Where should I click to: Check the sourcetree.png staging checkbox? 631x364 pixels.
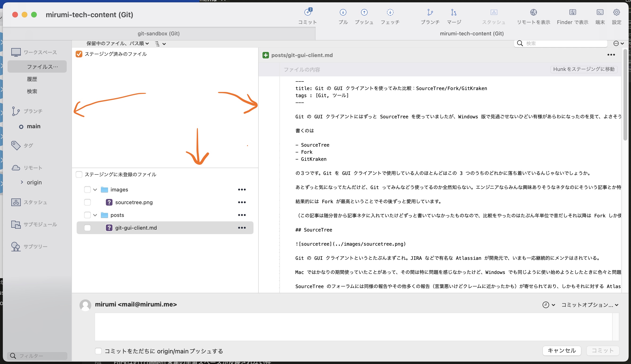87,202
